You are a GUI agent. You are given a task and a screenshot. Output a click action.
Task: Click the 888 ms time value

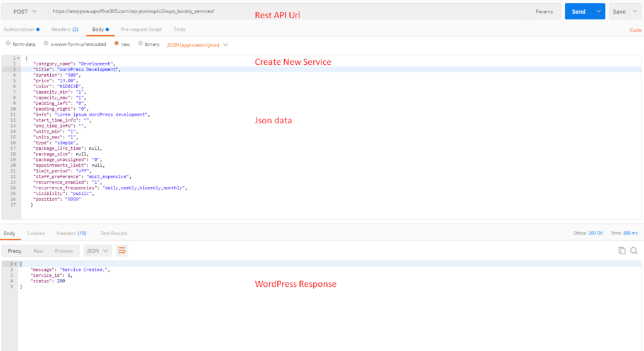630,233
